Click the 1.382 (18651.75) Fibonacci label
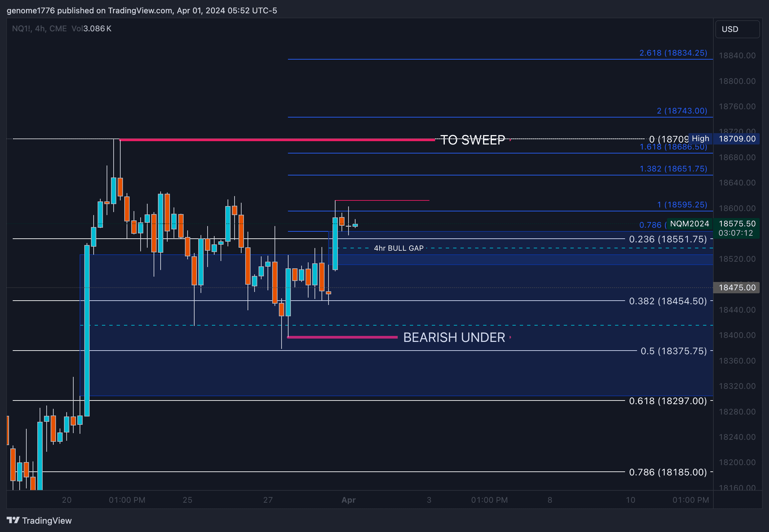769x532 pixels. 673,169
